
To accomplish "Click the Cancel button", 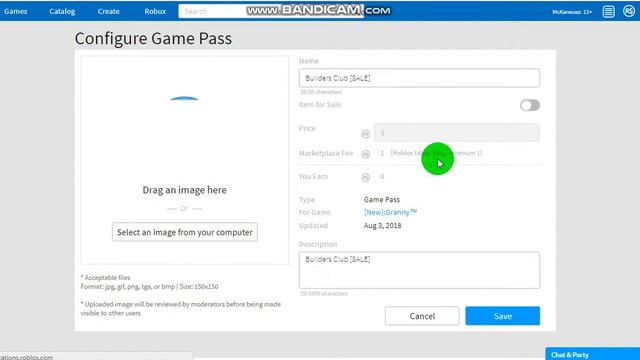I will coord(422,316).
